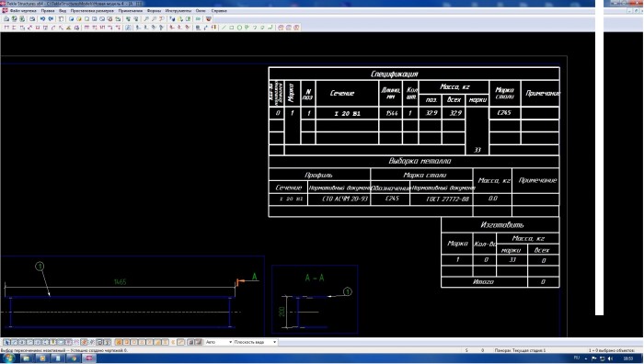Open the 'Файл чертежа' menu
Image resolution: width=644 pixels, height=364 pixels.
[x=23, y=11]
